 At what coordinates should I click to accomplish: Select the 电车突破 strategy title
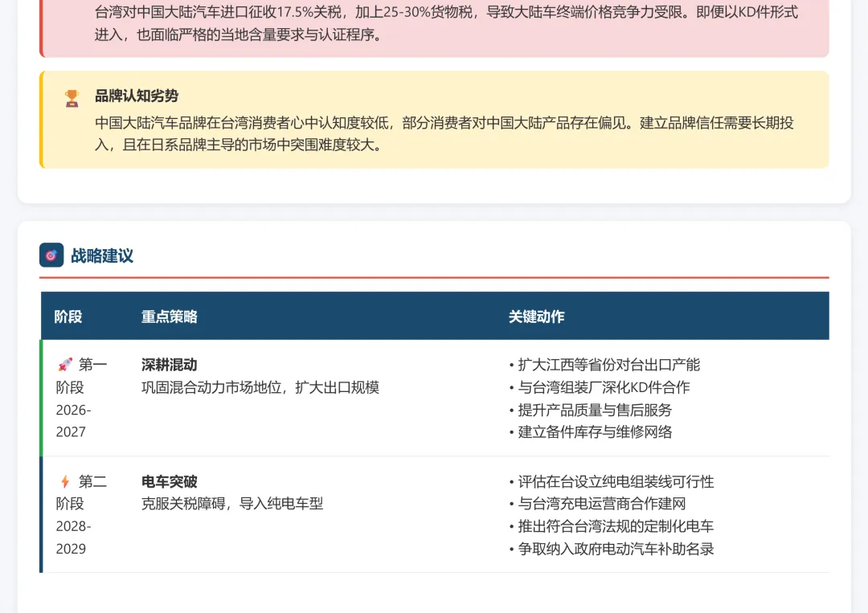click(170, 481)
